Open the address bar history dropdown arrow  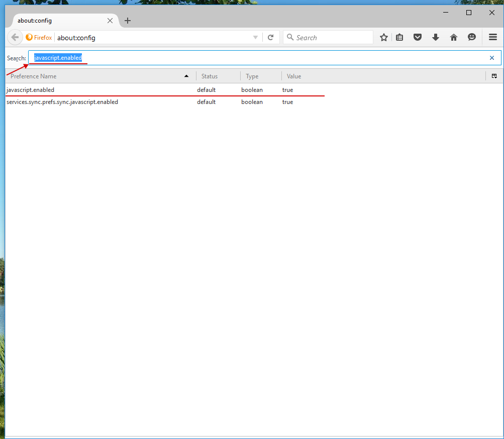coord(256,37)
